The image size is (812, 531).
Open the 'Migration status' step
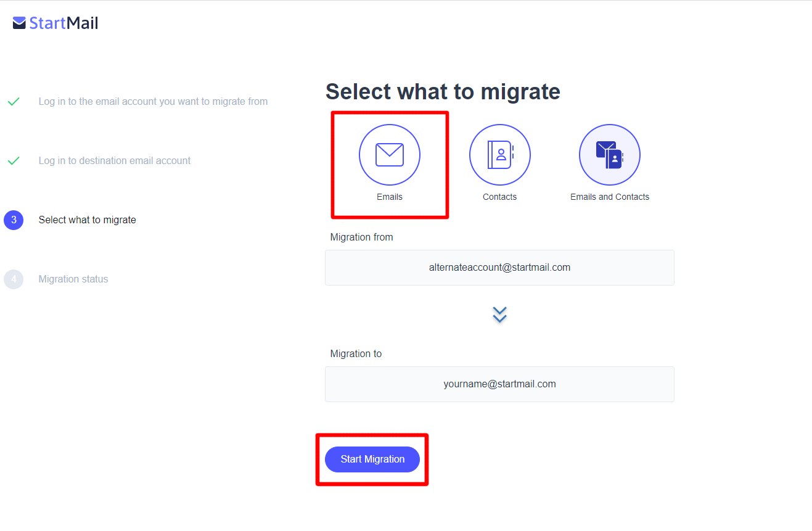pyautogui.click(x=73, y=279)
